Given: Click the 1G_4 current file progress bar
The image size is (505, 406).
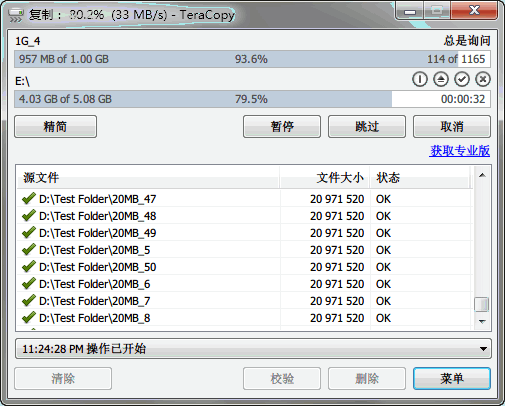Looking at the screenshot, I should coord(252,59).
